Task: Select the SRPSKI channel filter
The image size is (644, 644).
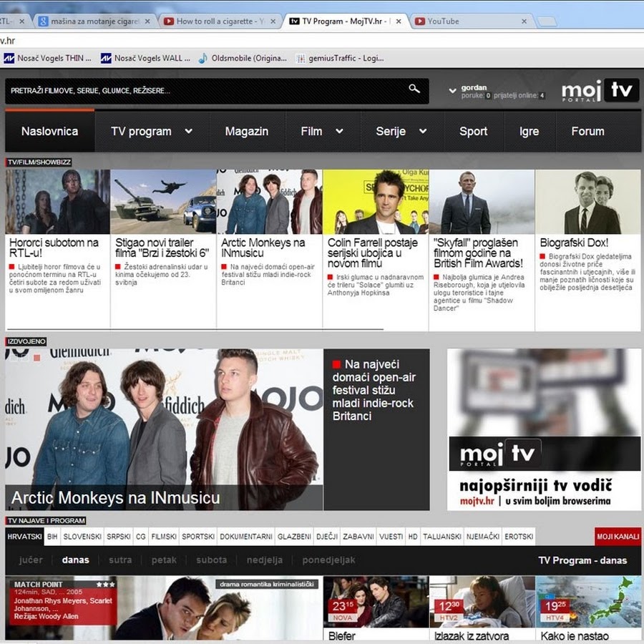Action: tap(119, 537)
